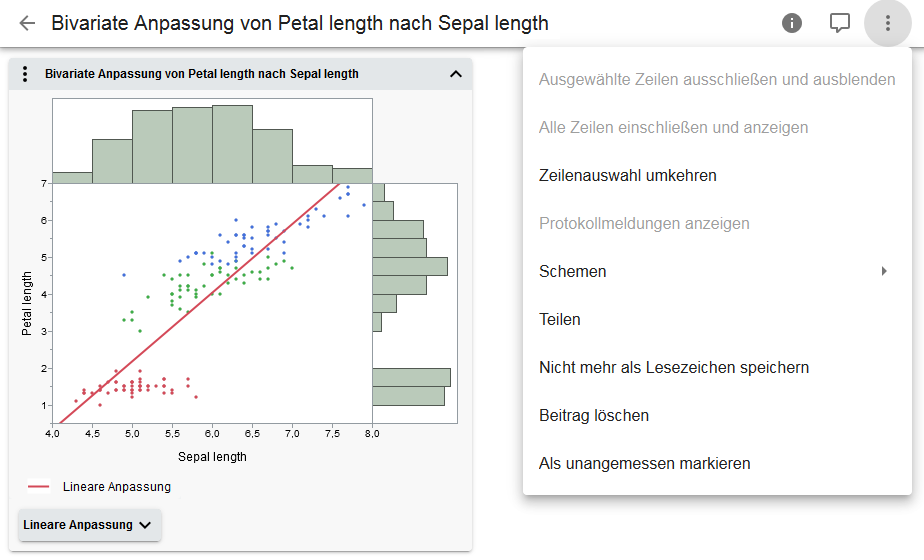Click the red Lineare Anpassung legend line
The width and height of the screenshot is (924, 560).
pos(39,487)
